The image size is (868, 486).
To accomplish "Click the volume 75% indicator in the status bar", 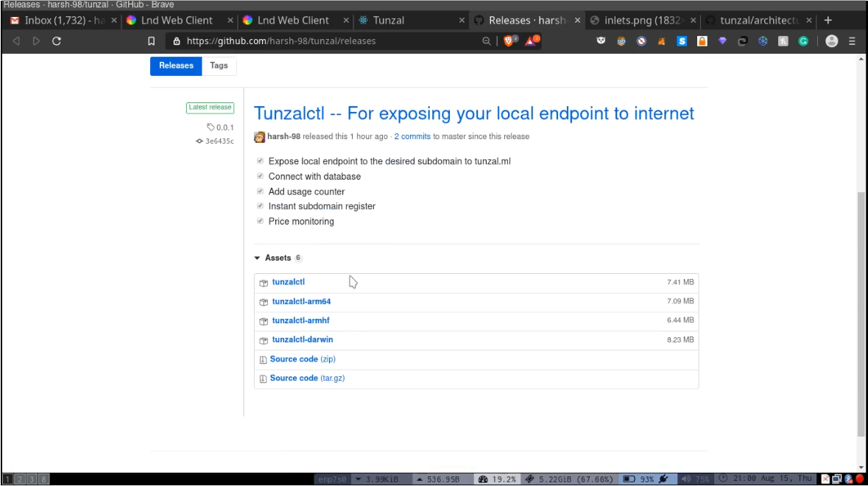I will pyautogui.click(x=695, y=479).
